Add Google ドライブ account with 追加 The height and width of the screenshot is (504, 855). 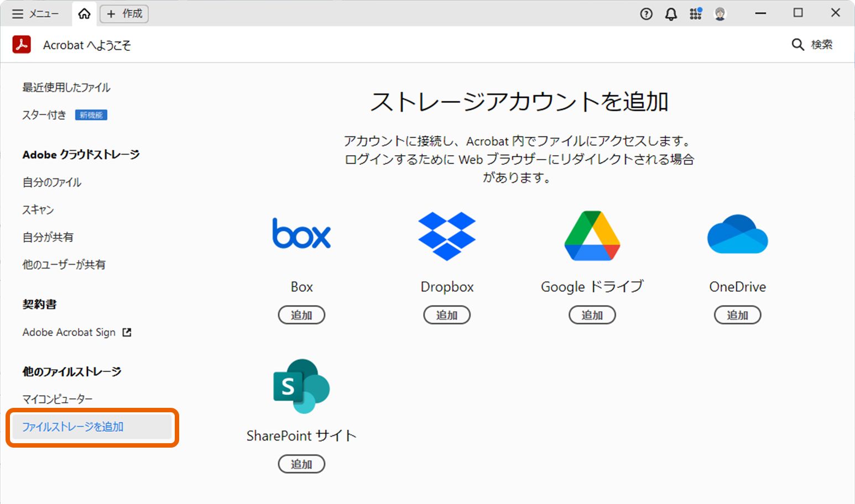[592, 315]
